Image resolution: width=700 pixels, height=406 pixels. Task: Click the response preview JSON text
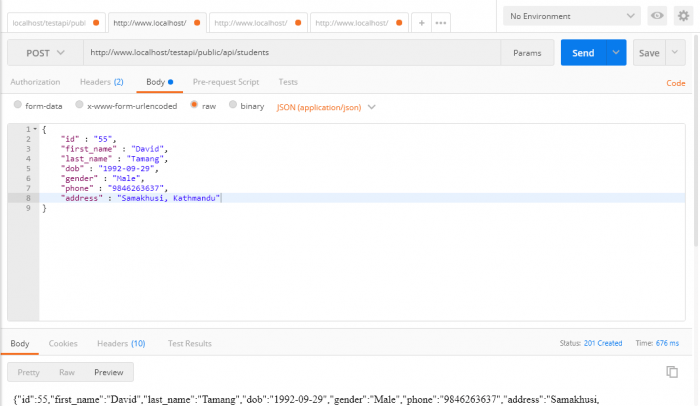(306, 399)
